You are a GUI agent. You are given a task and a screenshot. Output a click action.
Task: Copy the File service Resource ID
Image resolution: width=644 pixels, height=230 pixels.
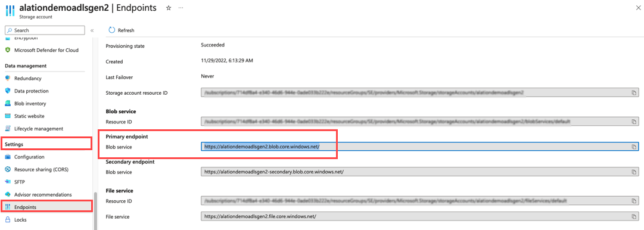pos(634,201)
